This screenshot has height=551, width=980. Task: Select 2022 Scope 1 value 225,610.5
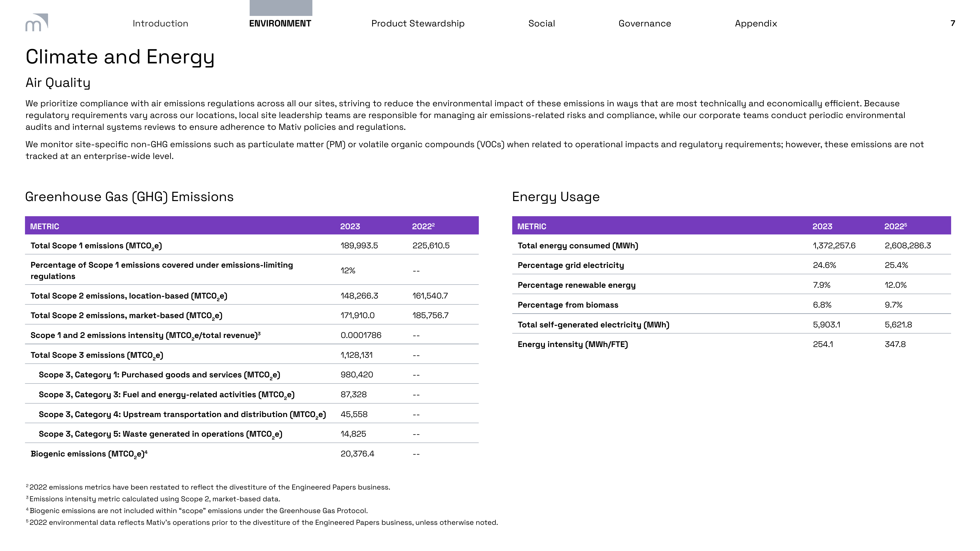[x=431, y=246]
